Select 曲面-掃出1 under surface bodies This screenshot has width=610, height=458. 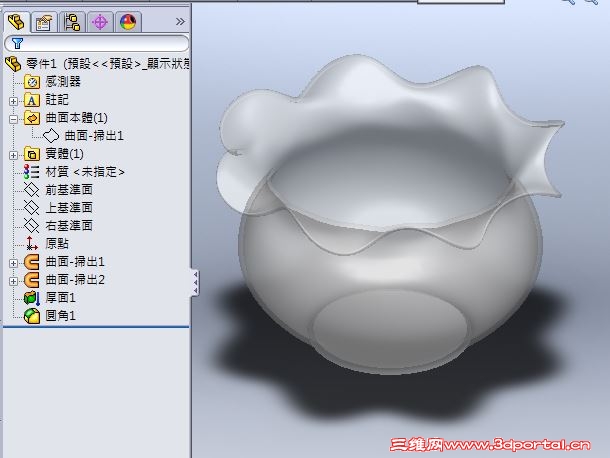tap(94, 135)
